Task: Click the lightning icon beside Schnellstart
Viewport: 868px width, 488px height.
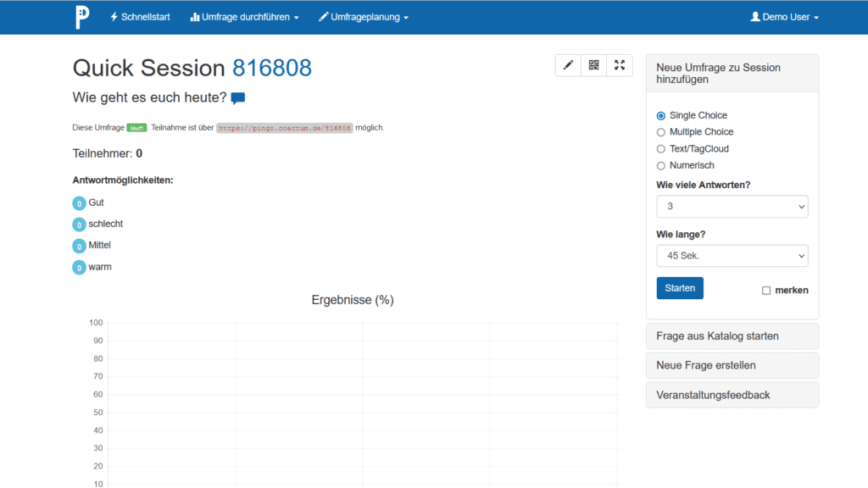Action: (112, 16)
